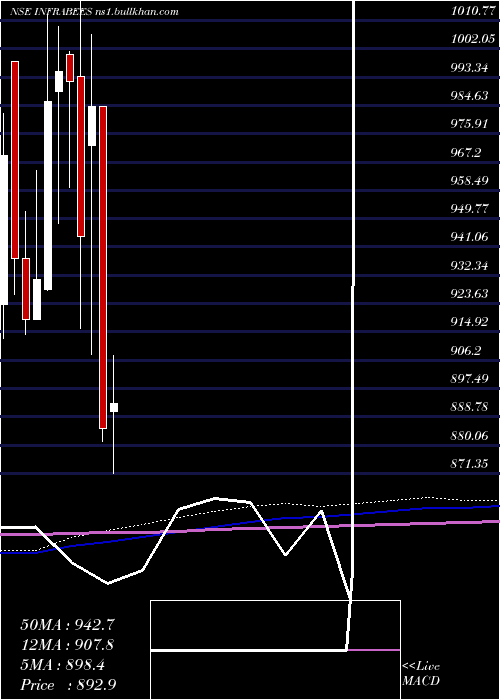This screenshot has width=500, height=700.
Task: Click the NSE INFRABEES ns1.bullkhan.com title text
Action: 95,12
